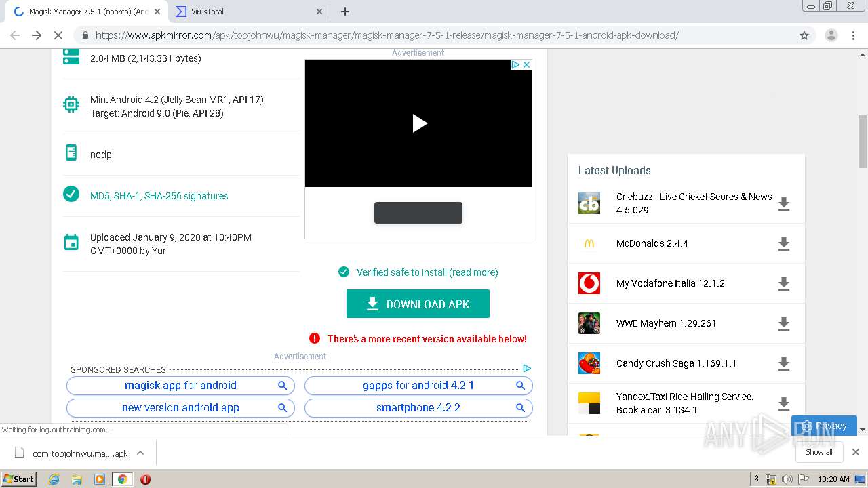Image resolution: width=868 pixels, height=488 pixels.
Task: Launch Internet Explorer from taskbar
Action: tap(54, 479)
